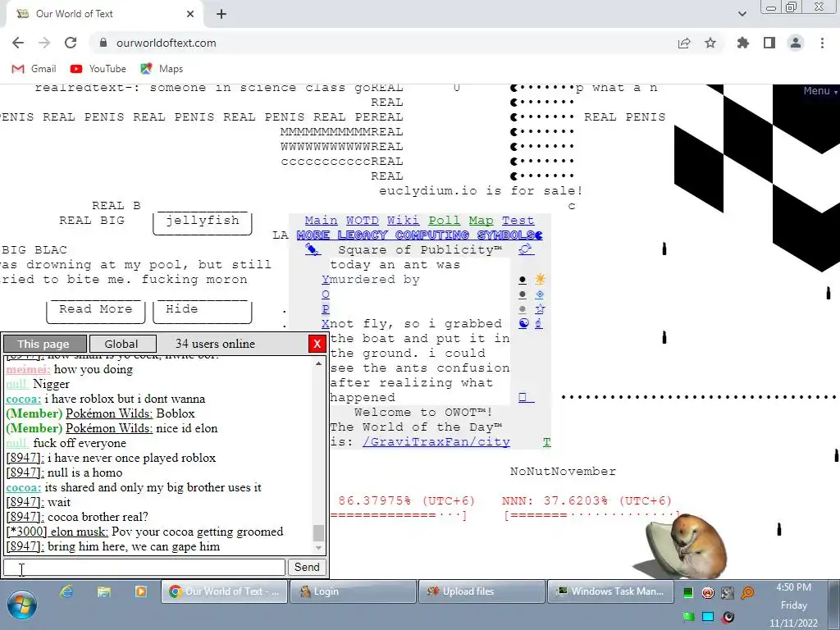Click the blue outlined star symbol link
The height and width of the screenshot is (630, 840).
click(x=540, y=309)
